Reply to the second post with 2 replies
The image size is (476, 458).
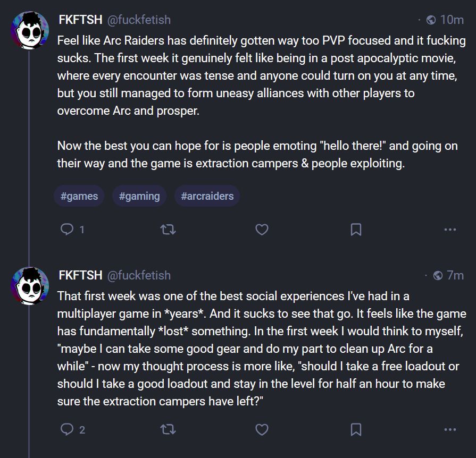click(67, 429)
